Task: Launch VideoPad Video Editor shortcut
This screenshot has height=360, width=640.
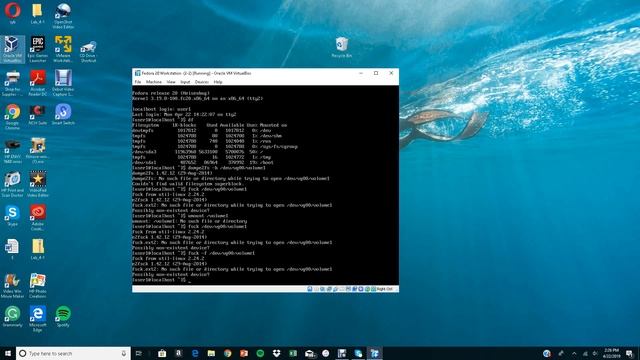Action: click(38, 184)
